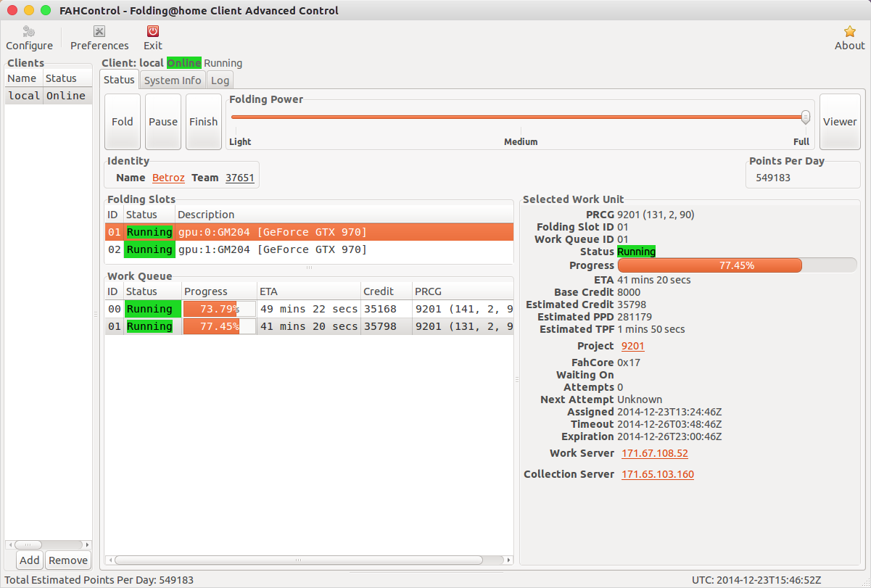Click the Add client button
The height and width of the screenshot is (588, 871).
pyautogui.click(x=30, y=560)
